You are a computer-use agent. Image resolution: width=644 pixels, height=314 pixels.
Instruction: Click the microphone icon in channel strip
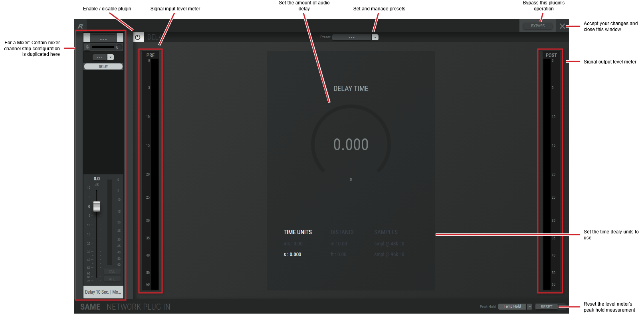87,47
